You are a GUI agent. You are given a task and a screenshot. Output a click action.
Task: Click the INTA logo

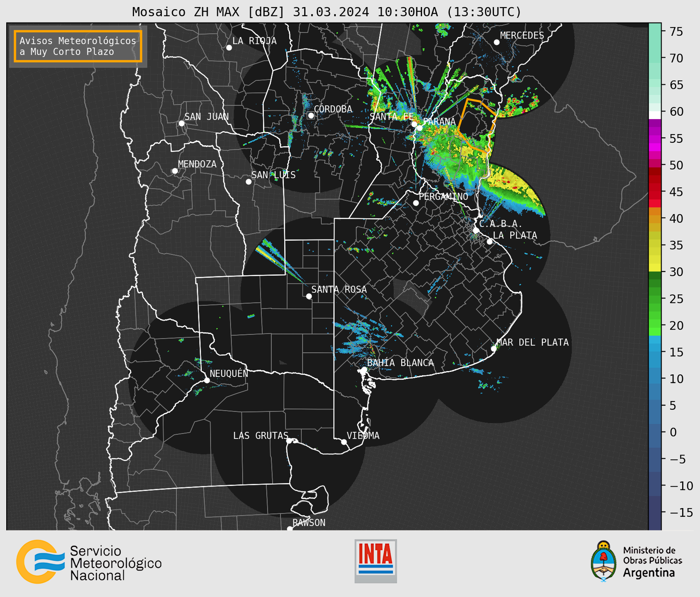tap(376, 561)
